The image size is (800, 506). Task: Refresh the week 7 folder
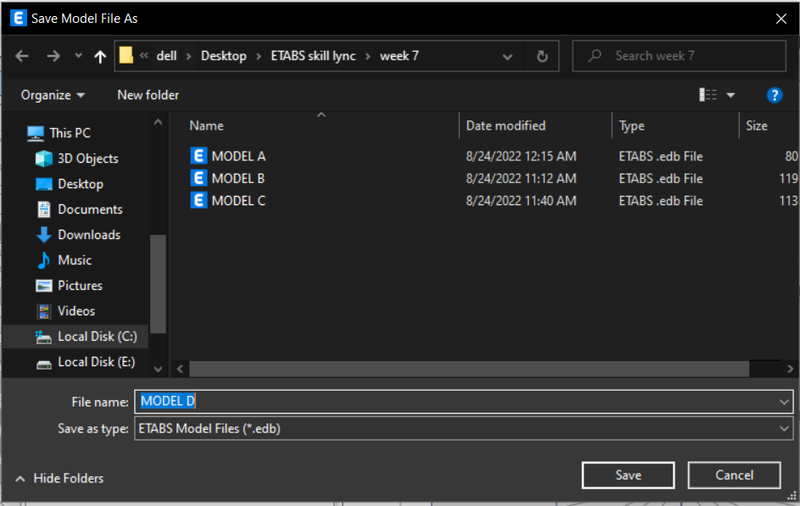coord(542,56)
